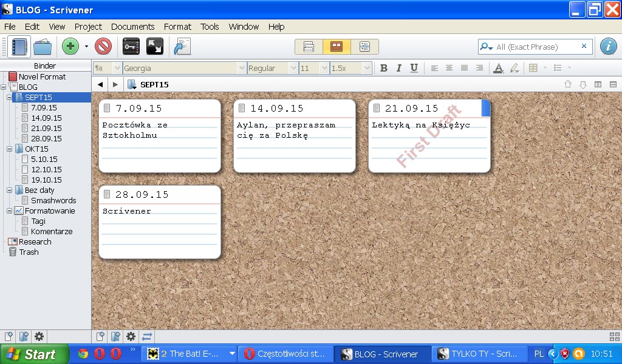Screen dimensions: 622x364
Task: Toggle Underline formatting
Action: (414, 68)
